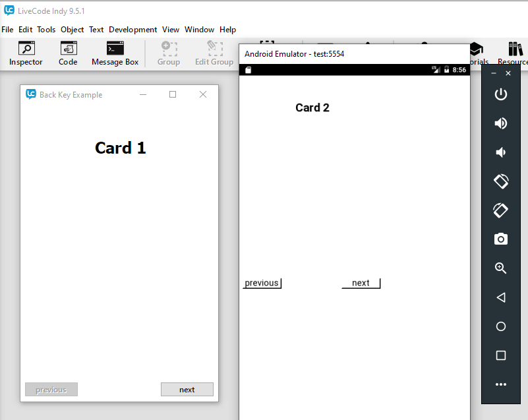This screenshot has width=528, height=420.
Task: Maximize the Back Key Example window
Action: click(x=173, y=94)
